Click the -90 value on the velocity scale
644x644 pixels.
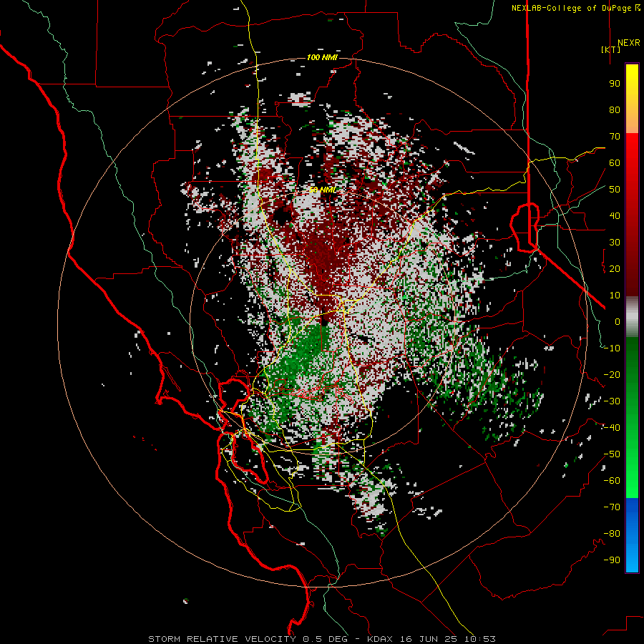[612, 560]
